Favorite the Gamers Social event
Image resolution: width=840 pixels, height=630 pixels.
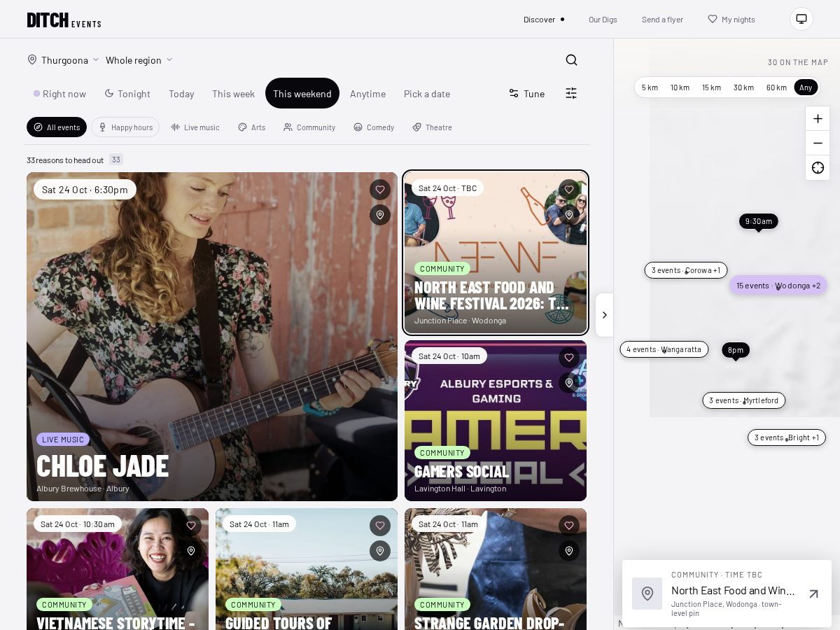coord(569,358)
